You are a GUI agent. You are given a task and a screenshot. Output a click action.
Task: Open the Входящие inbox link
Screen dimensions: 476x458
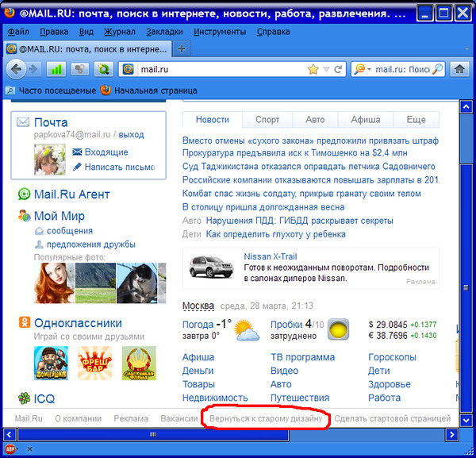106,152
